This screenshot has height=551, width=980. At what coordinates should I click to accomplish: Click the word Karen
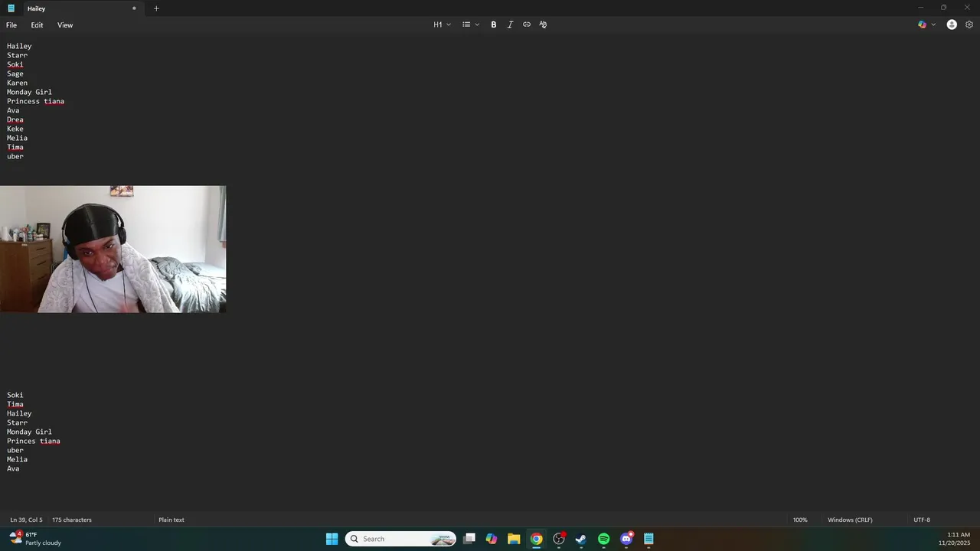click(17, 83)
